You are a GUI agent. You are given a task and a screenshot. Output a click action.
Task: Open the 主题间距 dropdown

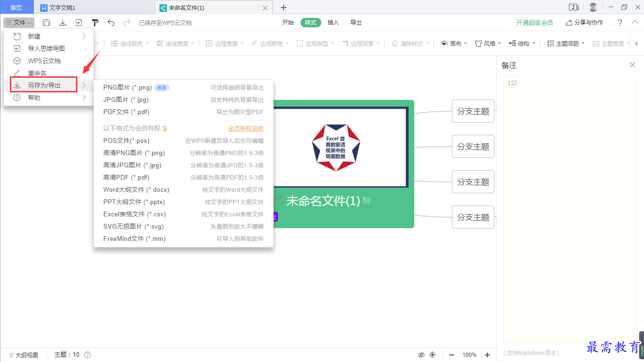pyautogui.click(x=566, y=43)
